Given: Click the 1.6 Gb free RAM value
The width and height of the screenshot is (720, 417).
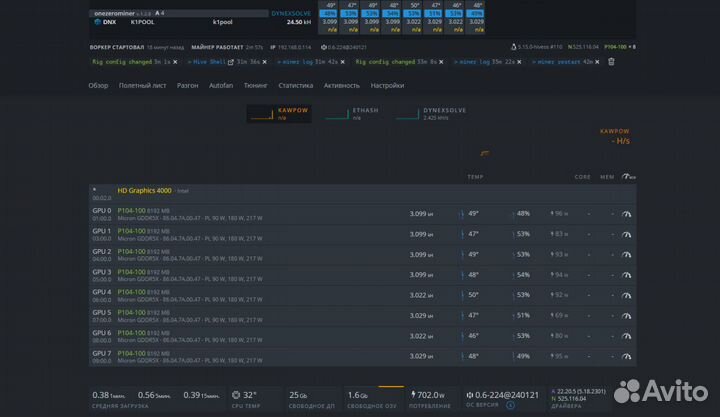Looking at the screenshot, I should tap(358, 395).
